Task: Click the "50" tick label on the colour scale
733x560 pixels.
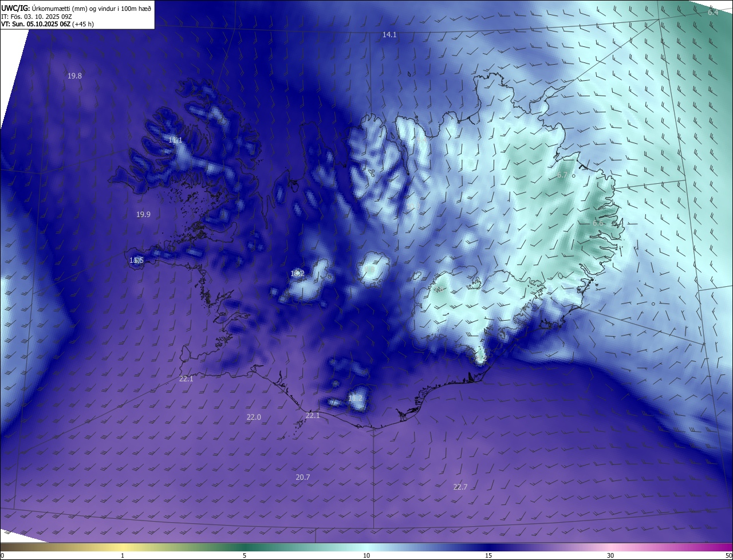Action: pos(728,555)
